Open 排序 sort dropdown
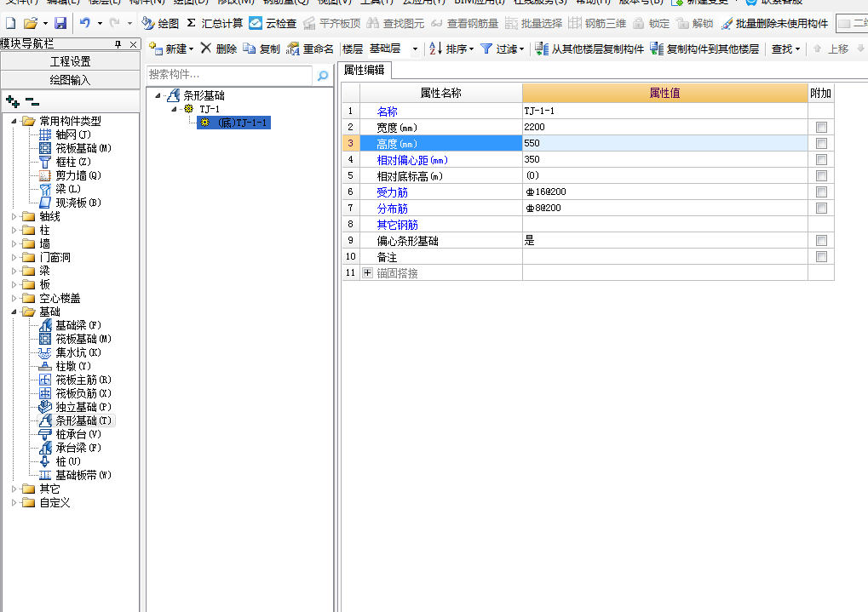This screenshot has height=612, width=868. pos(451,49)
